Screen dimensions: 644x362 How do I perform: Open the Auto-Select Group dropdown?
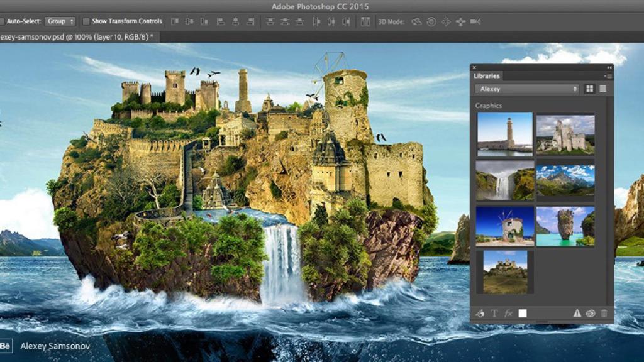(60, 21)
